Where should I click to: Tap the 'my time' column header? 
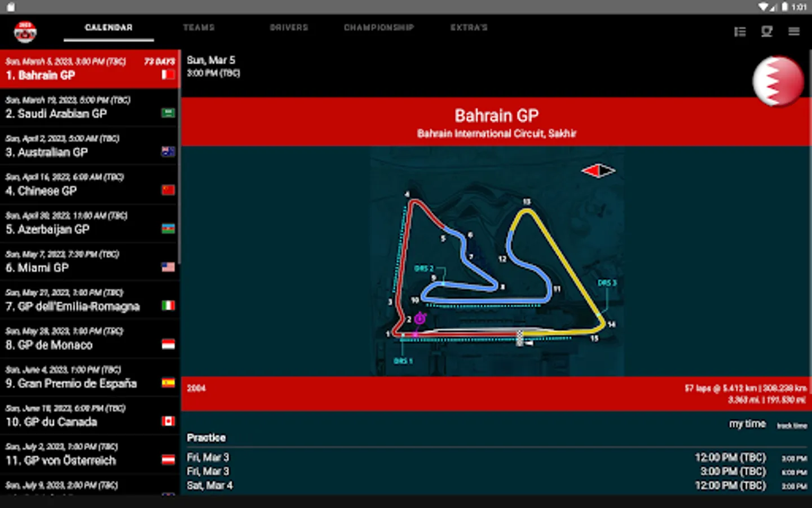(747, 424)
